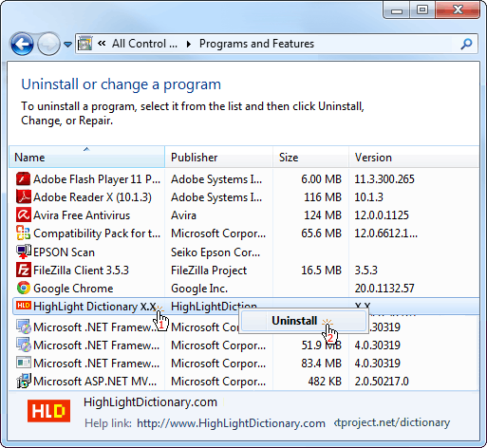Viewport: 487px width, 448px height.
Task: Click size cell '482 KB'
Action: [325, 382]
